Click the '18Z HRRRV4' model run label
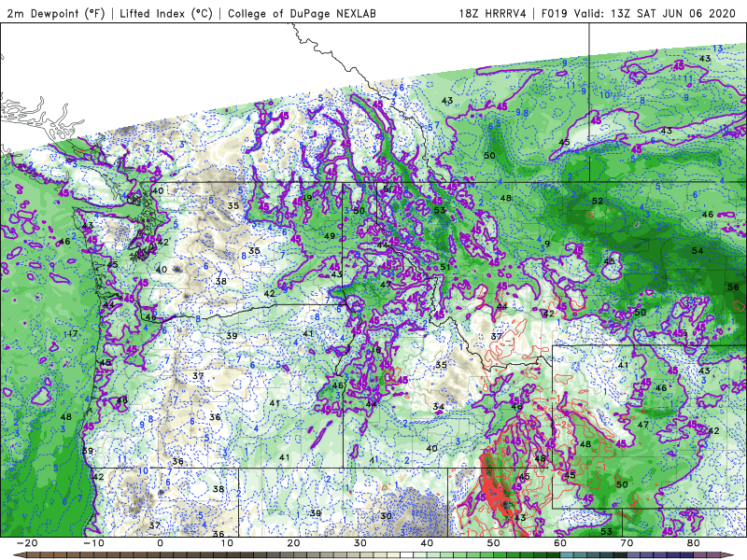This screenshot has height=560, width=747. 492,13
